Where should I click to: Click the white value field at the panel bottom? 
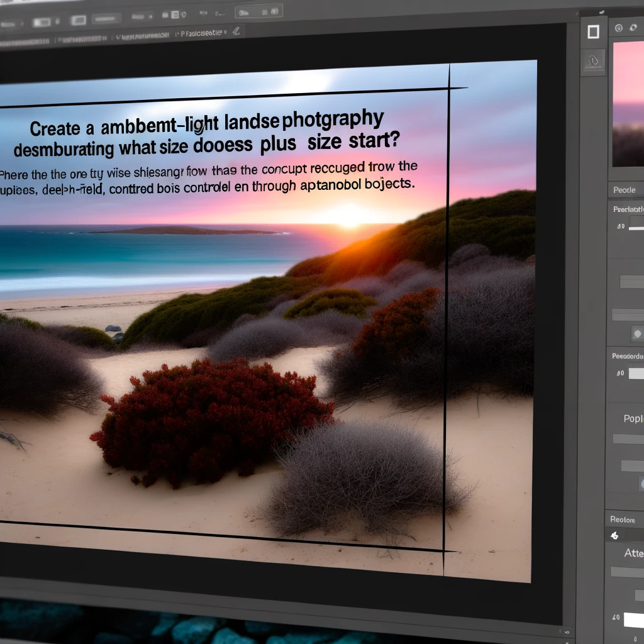[634, 619]
